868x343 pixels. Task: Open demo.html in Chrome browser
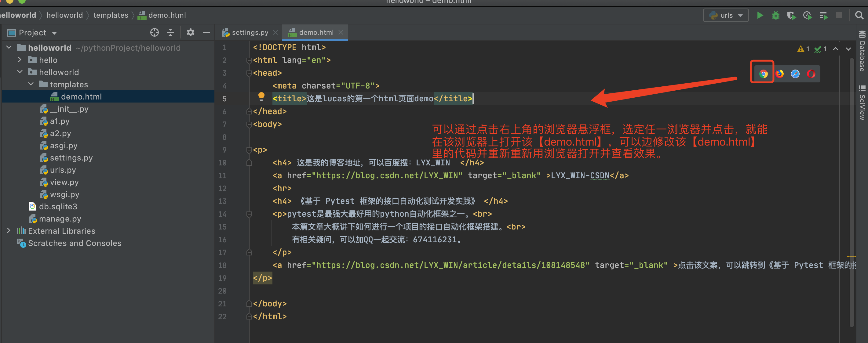tap(763, 74)
